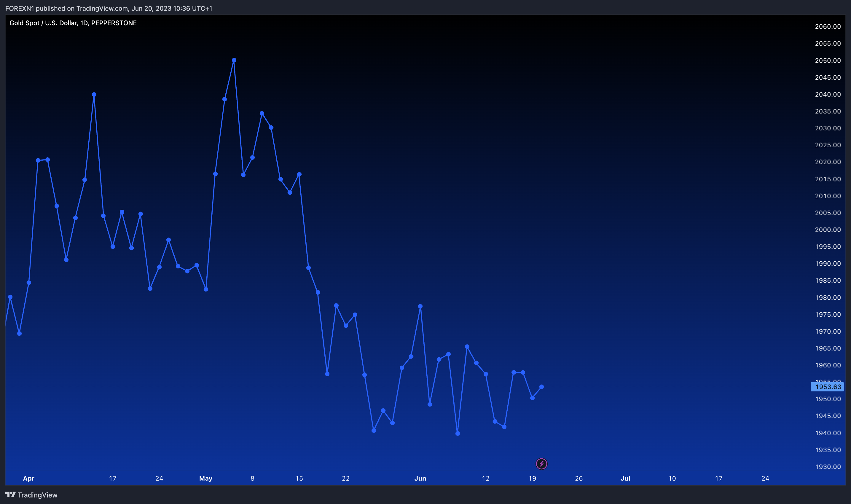
Task: Click the purple lightning event icon
Action: point(541,464)
